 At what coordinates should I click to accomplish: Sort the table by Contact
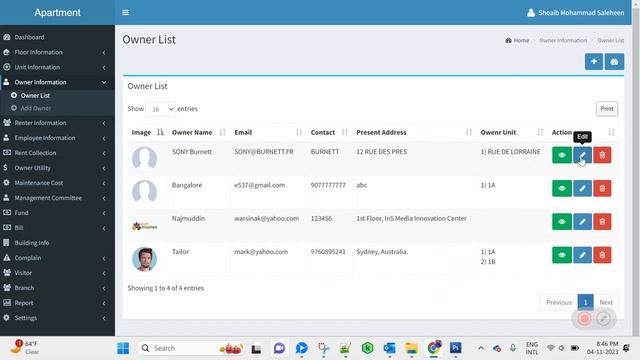coord(329,132)
